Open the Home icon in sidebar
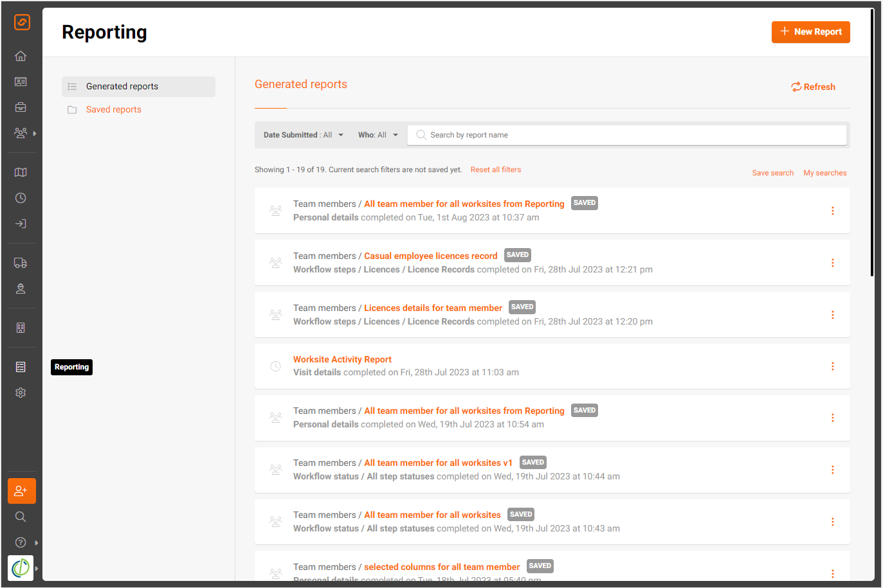The height and width of the screenshot is (588, 883). coord(21,56)
